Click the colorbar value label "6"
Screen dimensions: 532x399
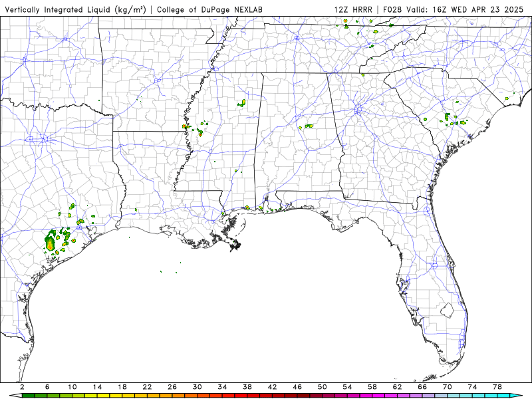[47, 387]
